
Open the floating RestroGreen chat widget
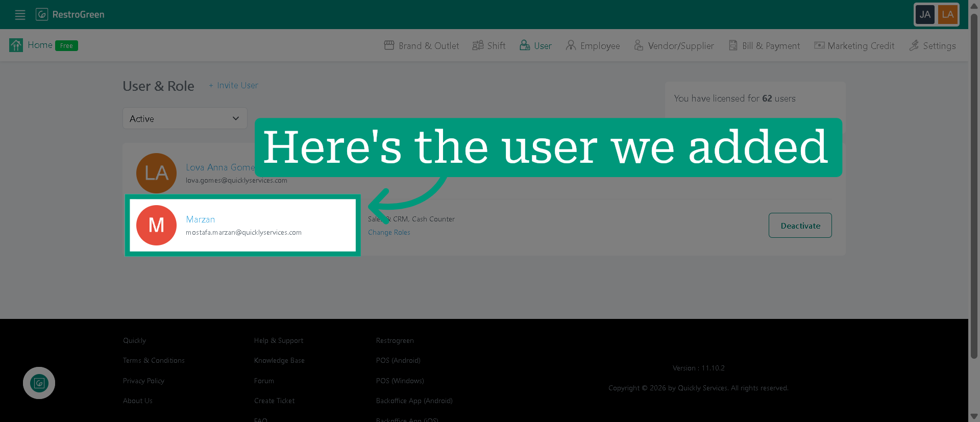click(x=39, y=383)
